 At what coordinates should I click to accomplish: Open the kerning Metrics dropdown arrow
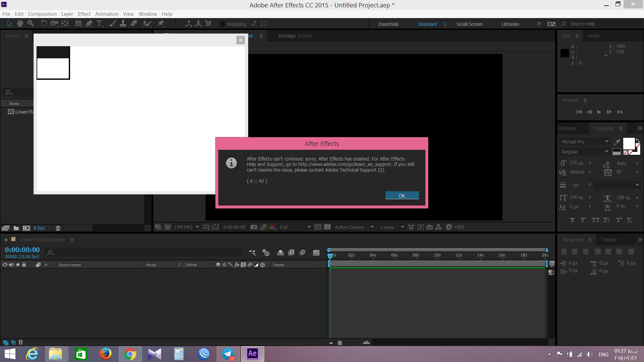[x=590, y=172]
